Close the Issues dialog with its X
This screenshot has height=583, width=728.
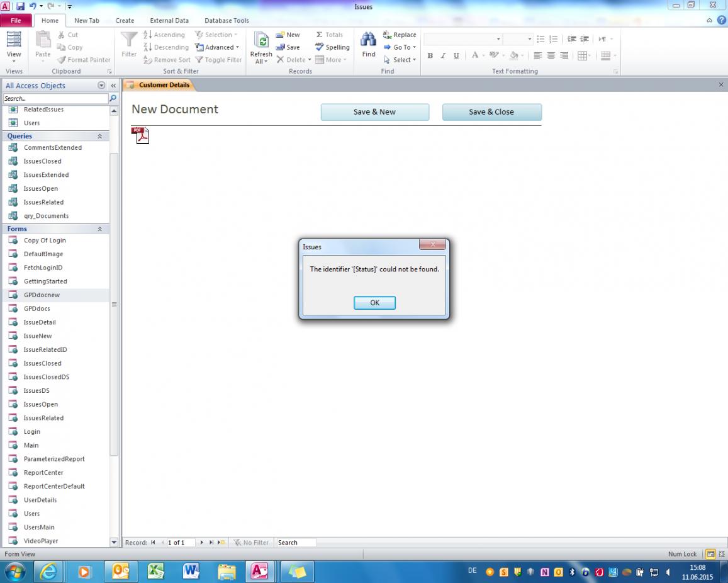coord(432,244)
